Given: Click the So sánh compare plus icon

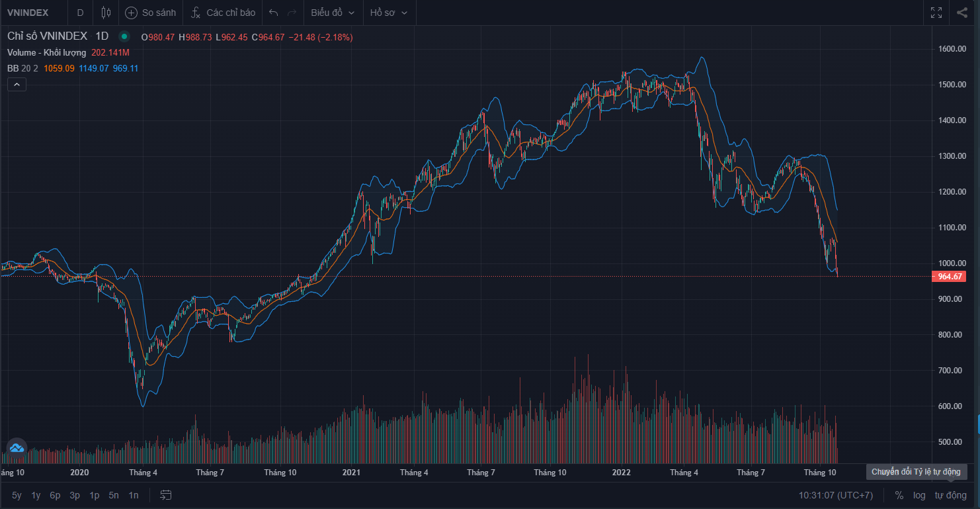Looking at the screenshot, I should [x=131, y=13].
